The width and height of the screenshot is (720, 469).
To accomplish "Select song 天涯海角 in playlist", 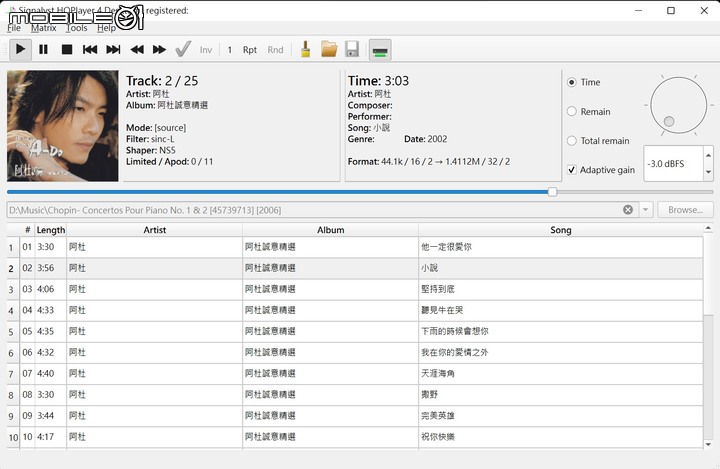I will 438,374.
